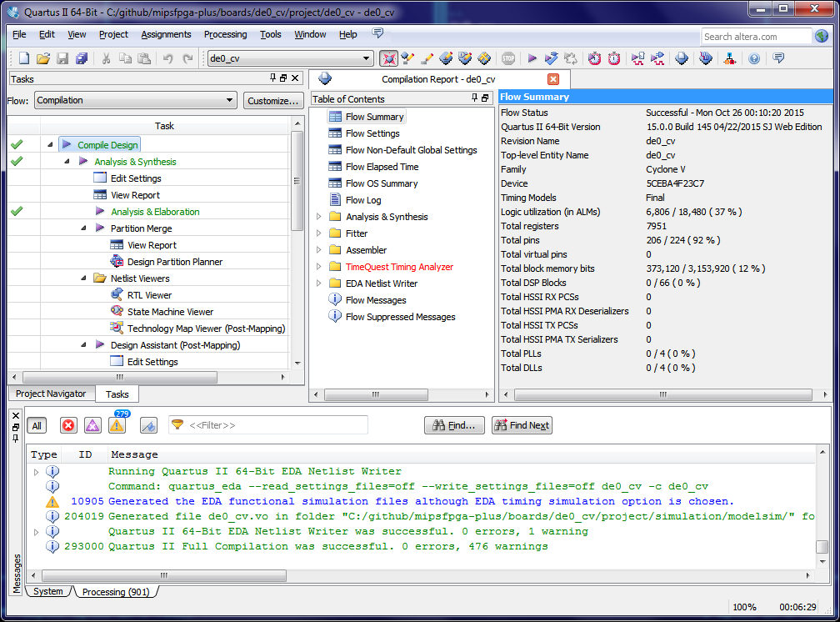Toggle the highlighted first toolbar button after revision box
Screen dimensions: 840x622
click(x=389, y=58)
